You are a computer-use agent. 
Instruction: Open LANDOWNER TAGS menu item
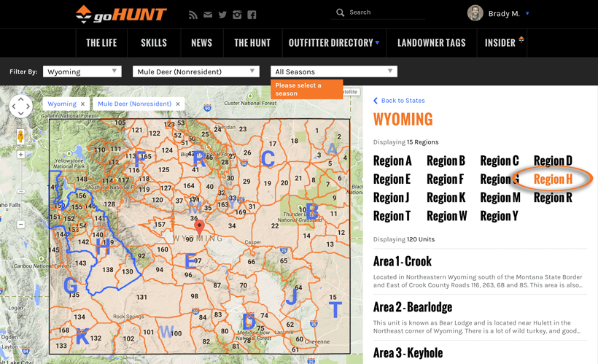tap(431, 43)
